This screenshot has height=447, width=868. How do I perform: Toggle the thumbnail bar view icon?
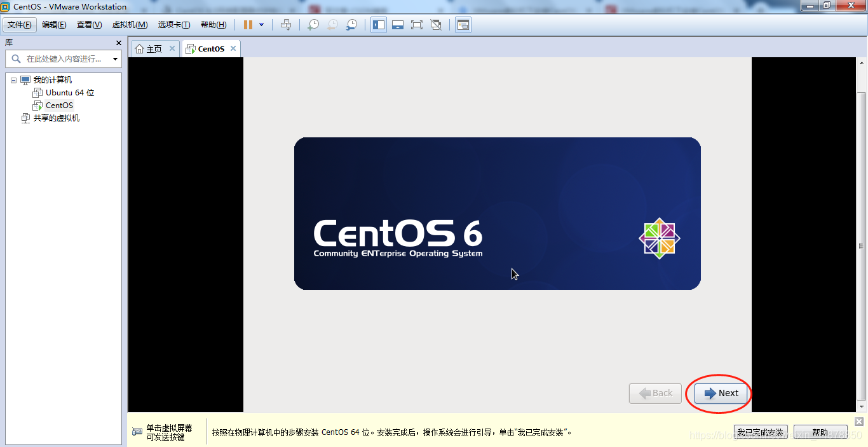pos(398,25)
